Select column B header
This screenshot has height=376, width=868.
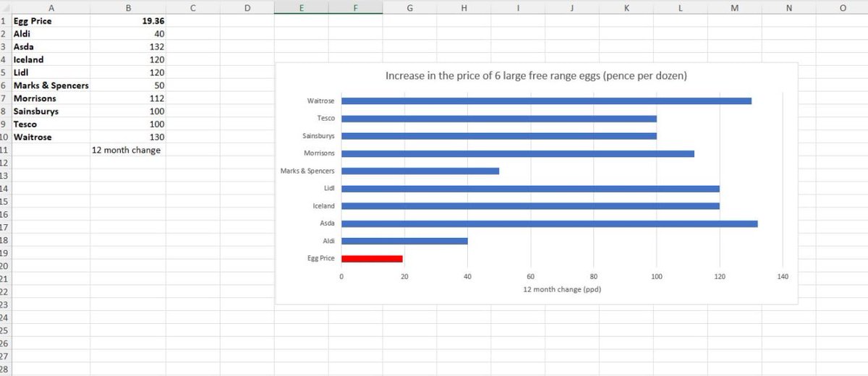(x=128, y=7)
